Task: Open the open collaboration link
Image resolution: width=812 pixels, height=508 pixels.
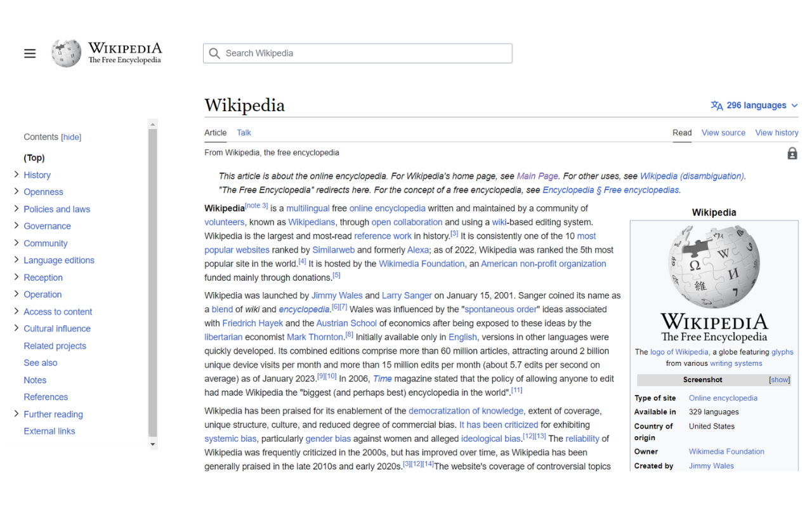Action: tap(407, 222)
